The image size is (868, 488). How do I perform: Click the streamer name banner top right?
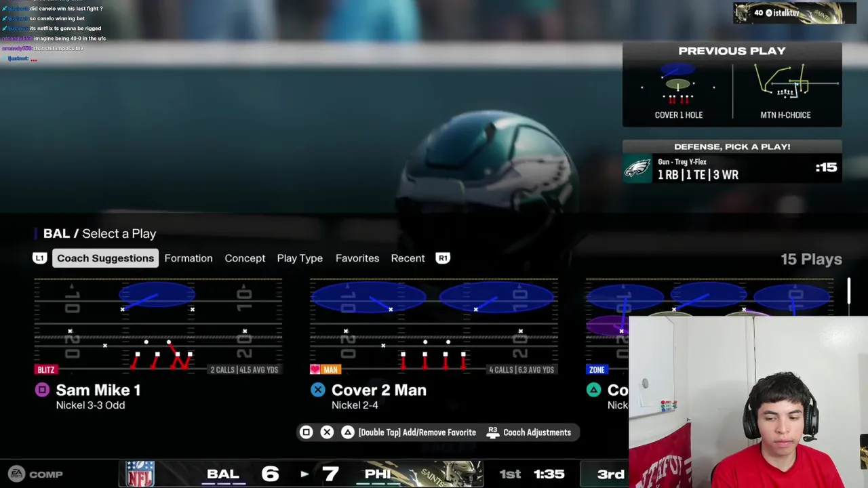click(794, 13)
